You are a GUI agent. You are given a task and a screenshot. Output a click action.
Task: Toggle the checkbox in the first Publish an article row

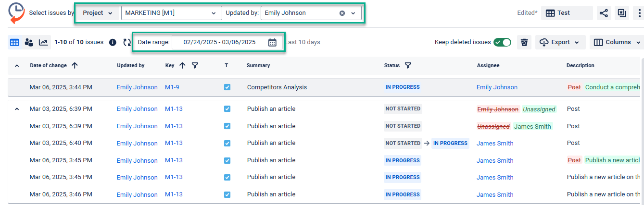pyautogui.click(x=227, y=109)
